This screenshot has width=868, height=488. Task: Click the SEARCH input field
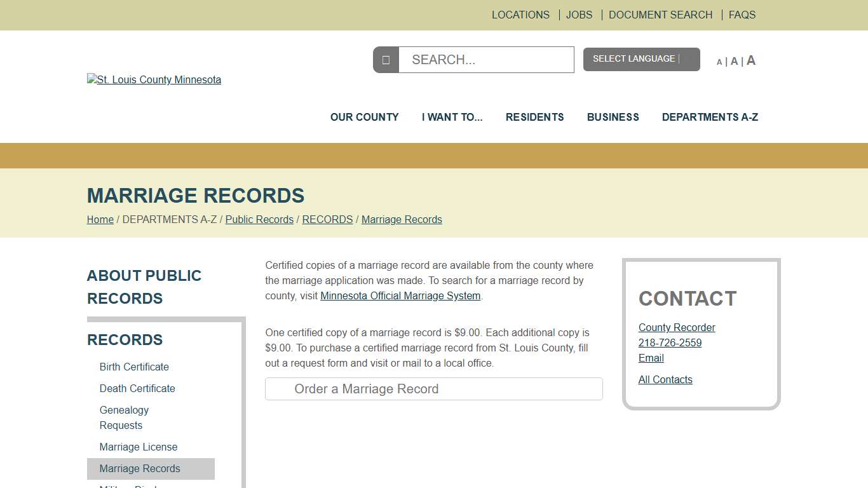[486, 59]
